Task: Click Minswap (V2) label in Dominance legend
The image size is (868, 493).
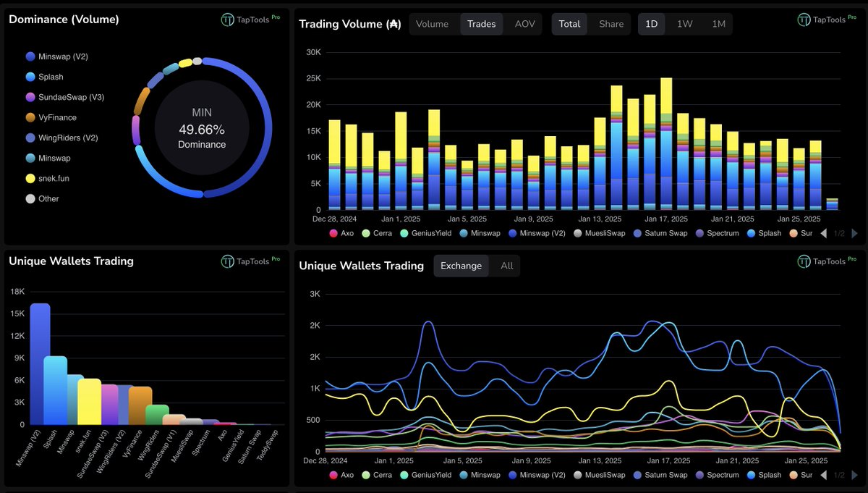Action: tap(64, 56)
